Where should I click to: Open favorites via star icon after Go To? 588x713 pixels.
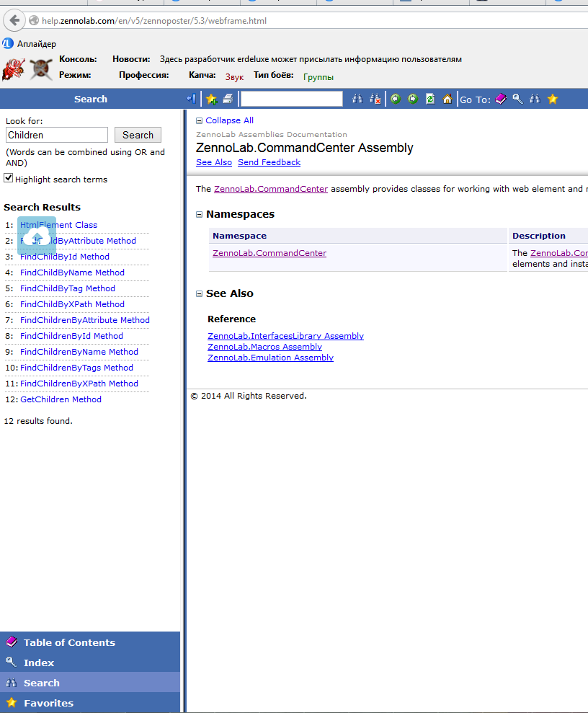pyautogui.click(x=553, y=99)
